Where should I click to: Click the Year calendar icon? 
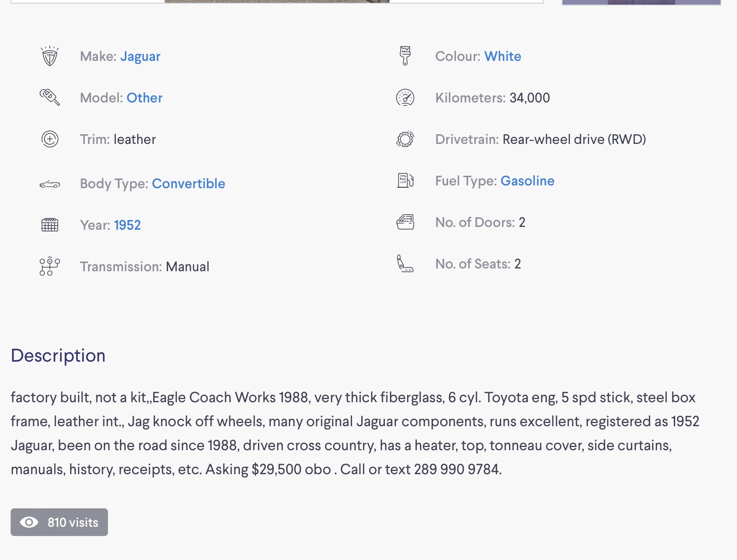point(50,225)
